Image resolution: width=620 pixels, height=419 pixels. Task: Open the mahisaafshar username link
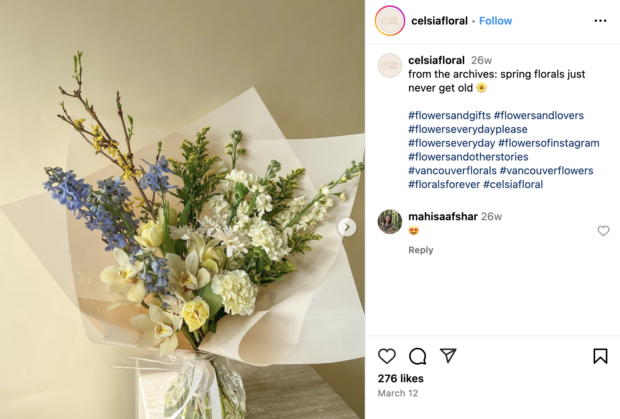(x=443, y=216)
